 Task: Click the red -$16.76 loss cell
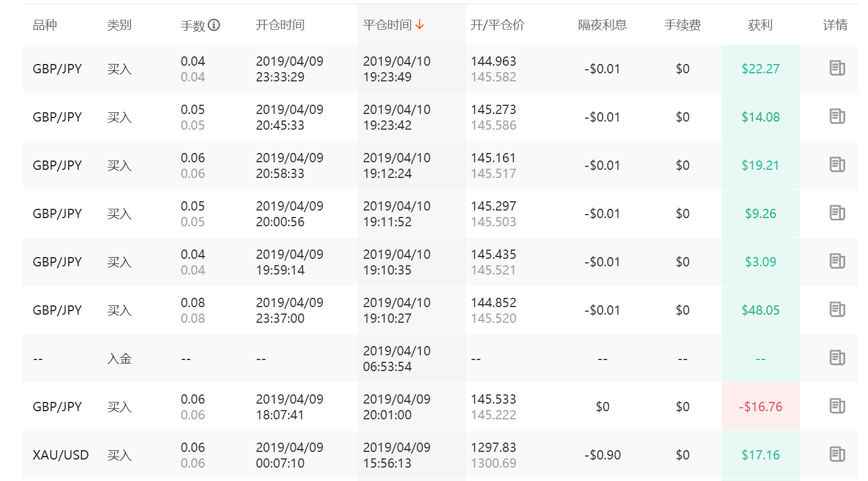[x=760, y=407]
